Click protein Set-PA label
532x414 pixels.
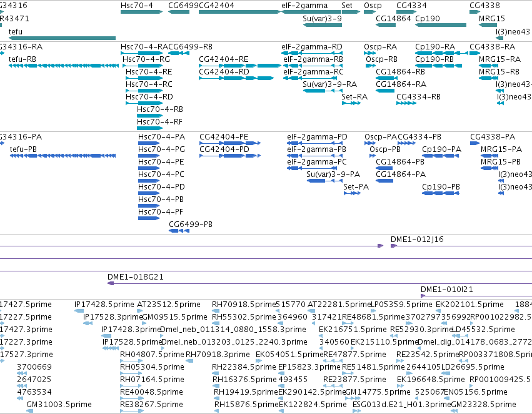(356, 186)
